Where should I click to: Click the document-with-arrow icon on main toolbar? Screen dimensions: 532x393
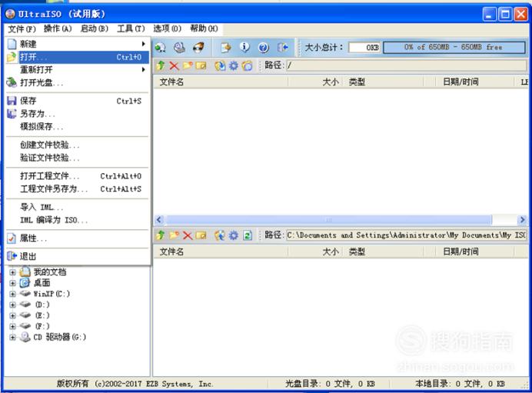pyautogui.click(x=225, y=47)
